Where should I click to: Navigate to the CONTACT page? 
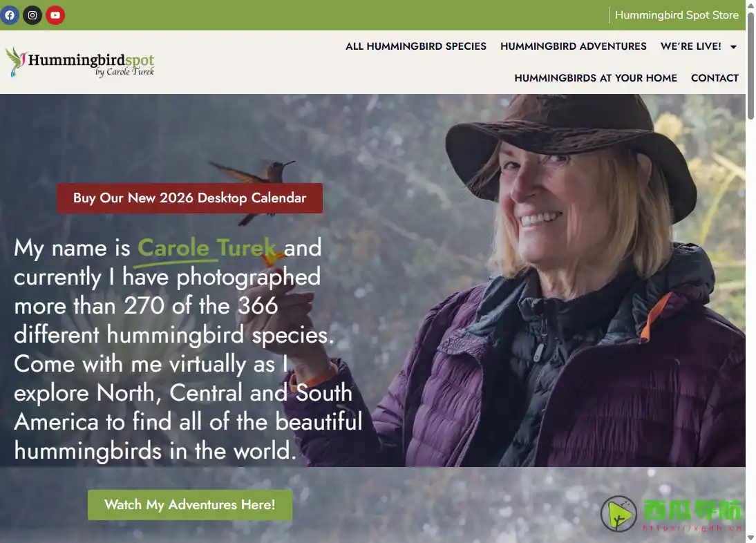[715, 78]
